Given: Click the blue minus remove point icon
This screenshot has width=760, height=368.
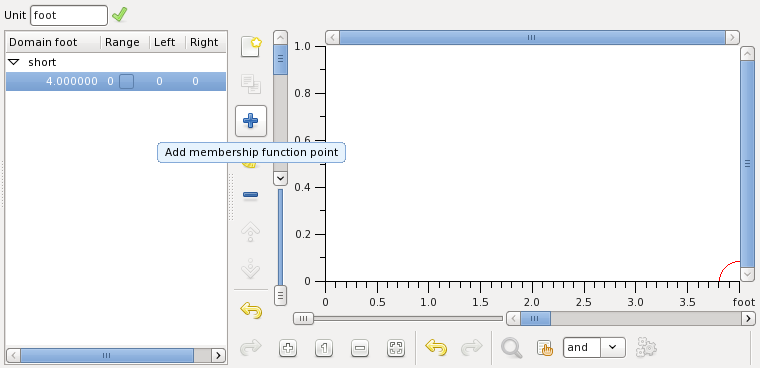Looking at the screenshot, I should click(251, 195).
